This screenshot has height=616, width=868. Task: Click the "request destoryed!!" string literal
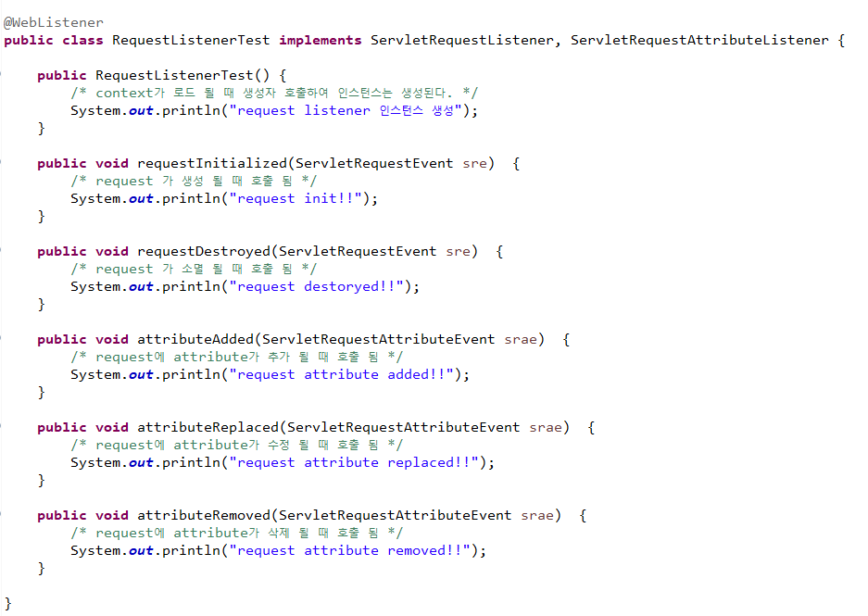tap(316, 286)
